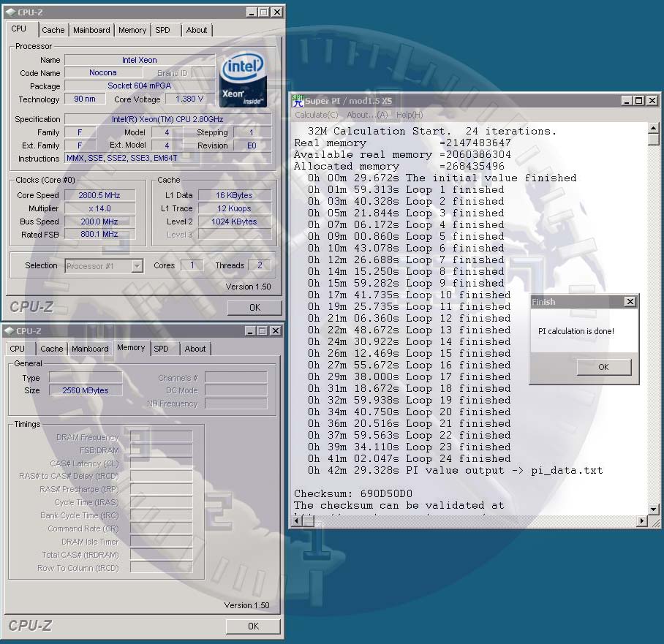Click OK in bottom CPU-Z window
Screen dimensions: 664x644
click(x=253, y=626)
